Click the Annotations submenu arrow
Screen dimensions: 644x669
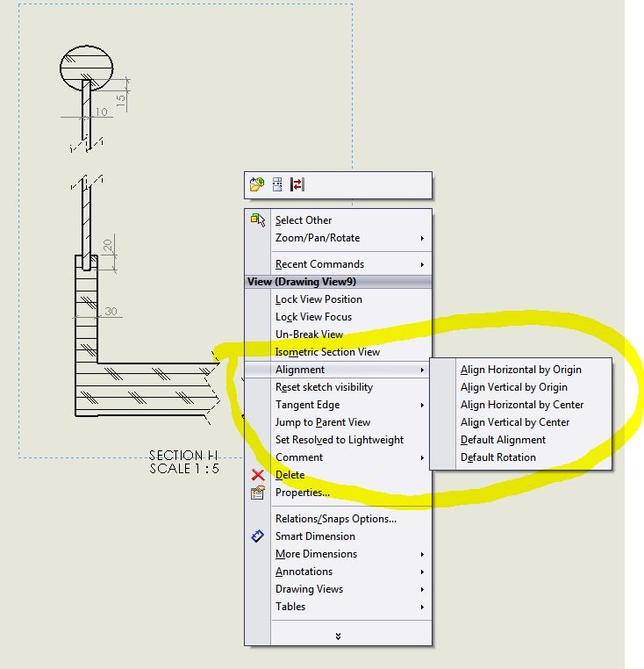[x=422, y=572]
